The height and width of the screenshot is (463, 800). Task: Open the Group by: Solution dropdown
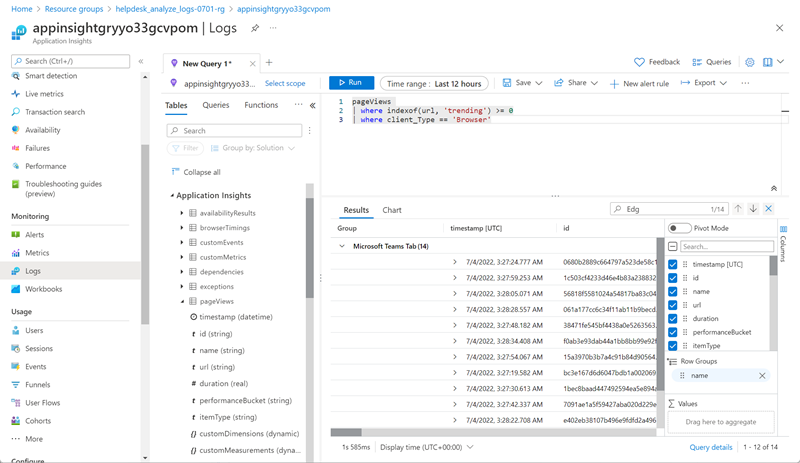(x=253, y=148)
